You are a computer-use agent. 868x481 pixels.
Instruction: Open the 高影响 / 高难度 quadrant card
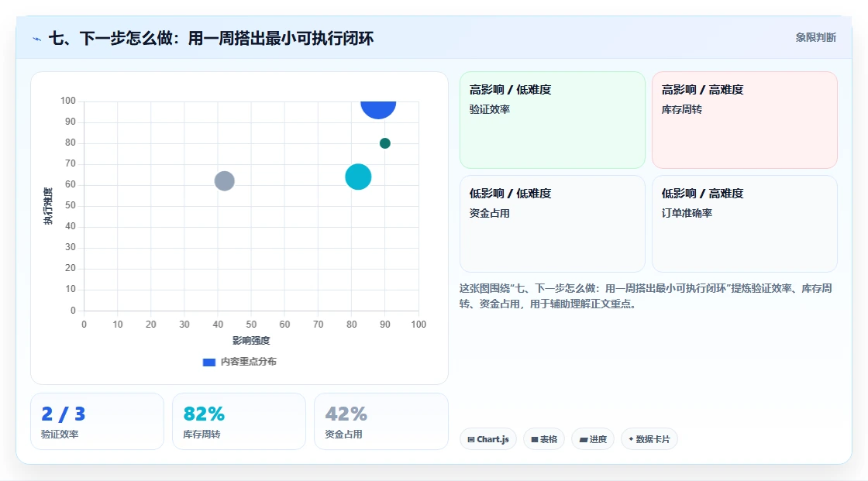(745, 119)
